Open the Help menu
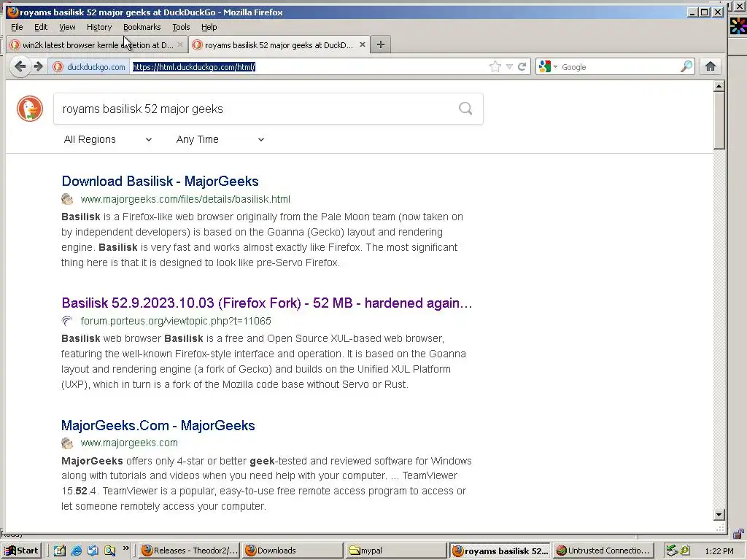 coord(209,27)
